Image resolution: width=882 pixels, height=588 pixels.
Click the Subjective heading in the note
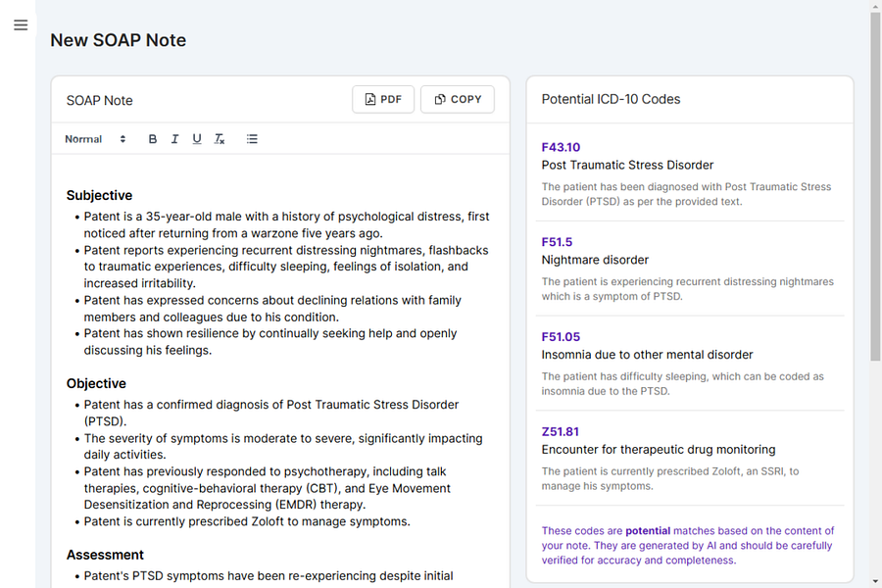[x=100, y=195]
